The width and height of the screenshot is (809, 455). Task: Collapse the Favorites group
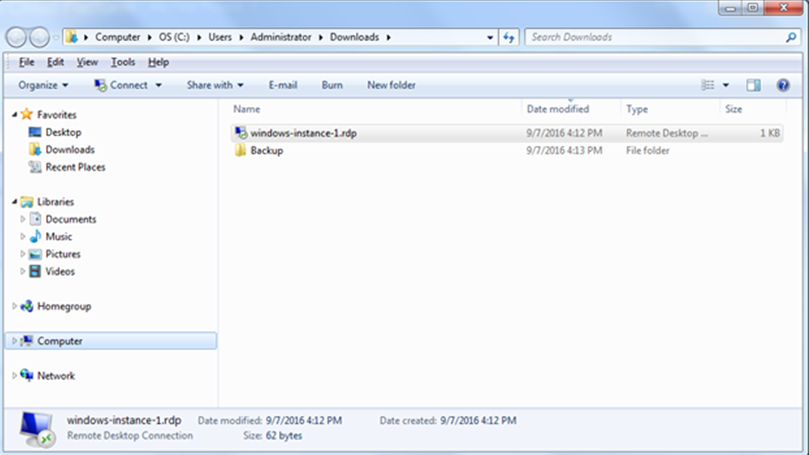click(x=14, y=115)
